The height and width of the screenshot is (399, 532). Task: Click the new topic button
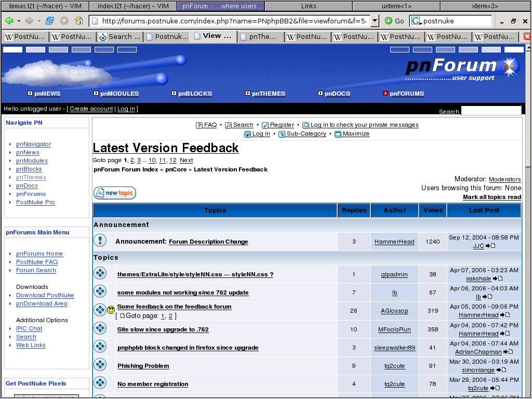pyautogui.click(x=115, y=193)
